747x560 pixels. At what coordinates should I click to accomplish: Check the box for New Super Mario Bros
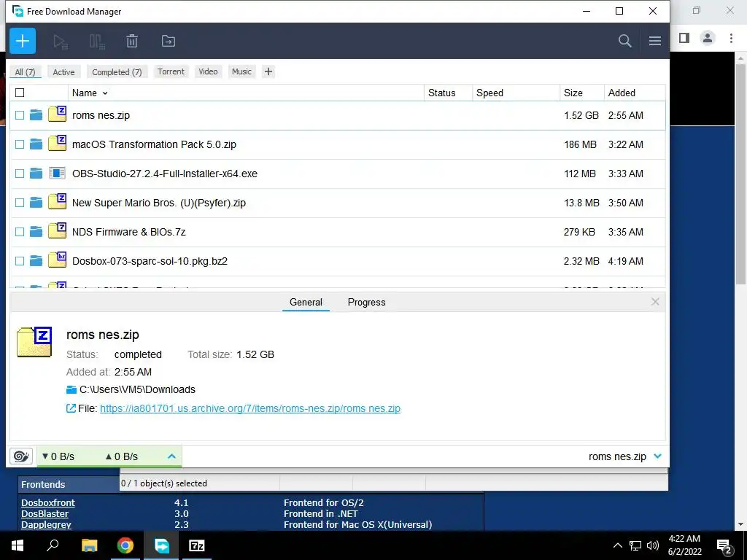pos(20,203)
